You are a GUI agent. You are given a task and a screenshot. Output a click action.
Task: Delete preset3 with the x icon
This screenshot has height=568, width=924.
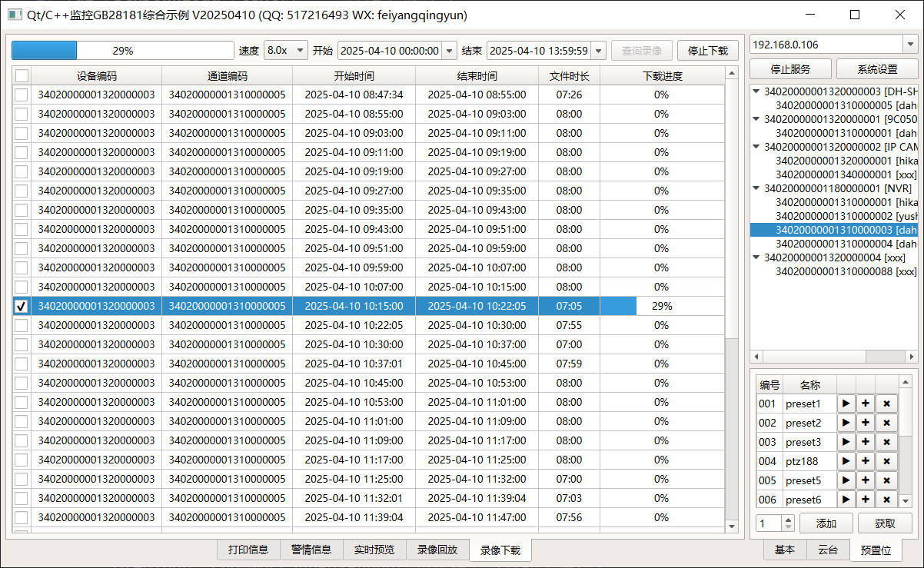click(886, 442)
